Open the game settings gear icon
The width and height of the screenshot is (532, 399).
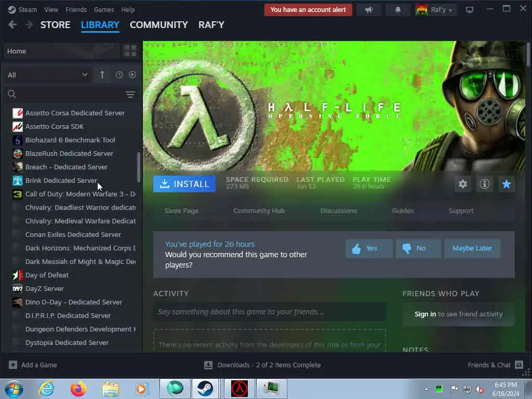coord(463,184)
